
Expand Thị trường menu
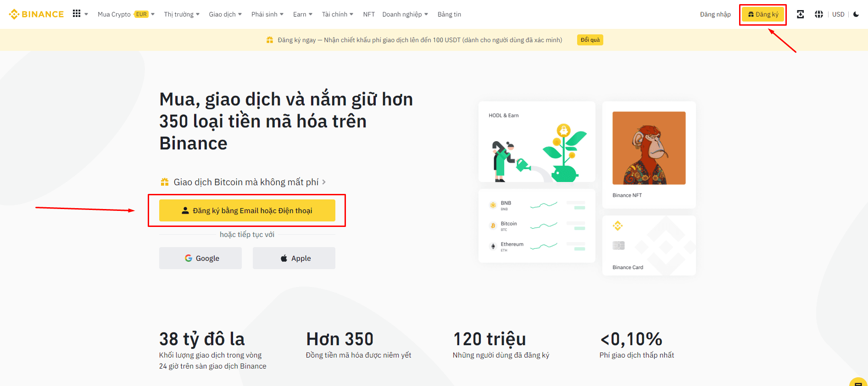coord(182,14)
